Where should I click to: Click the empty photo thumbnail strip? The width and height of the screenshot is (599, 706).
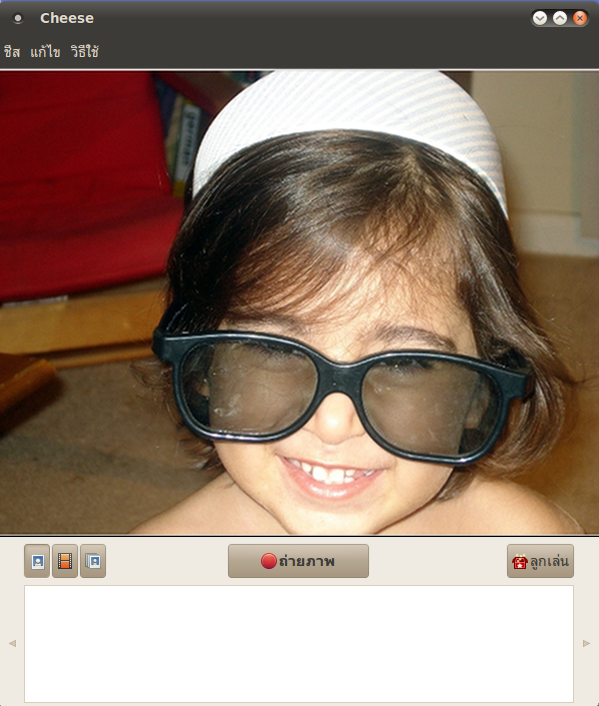[x=299, y=644]
